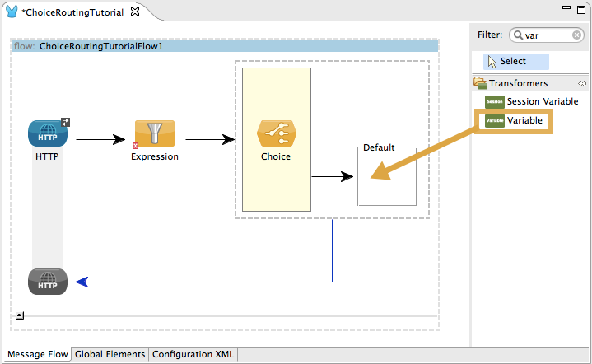Collapse the flow using bottom-left handle
The height and width of the screenshot is (364, 592).
(20, 315)
